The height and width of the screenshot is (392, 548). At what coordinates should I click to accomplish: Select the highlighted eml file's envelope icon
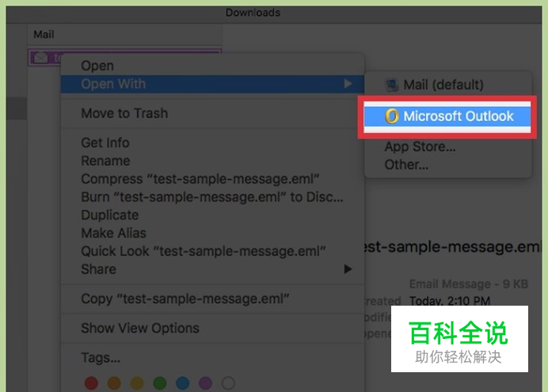[41, 57]
